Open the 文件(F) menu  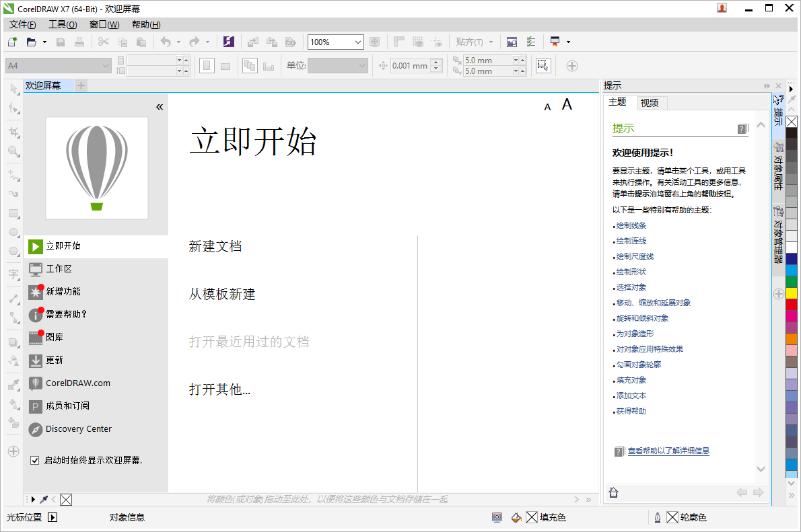[x=22, y=24]
